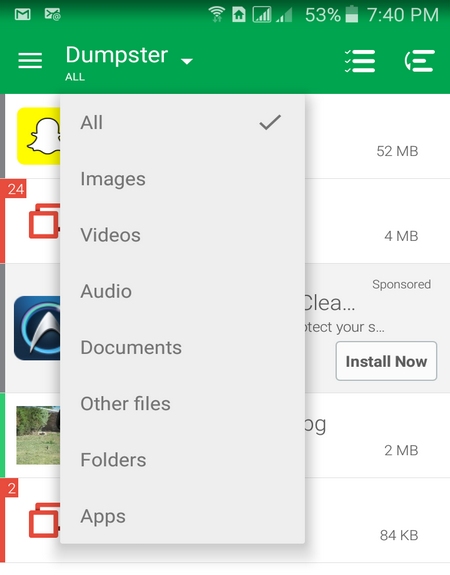Open the stacked files icon with 24 badge

(x=44, y=221)
